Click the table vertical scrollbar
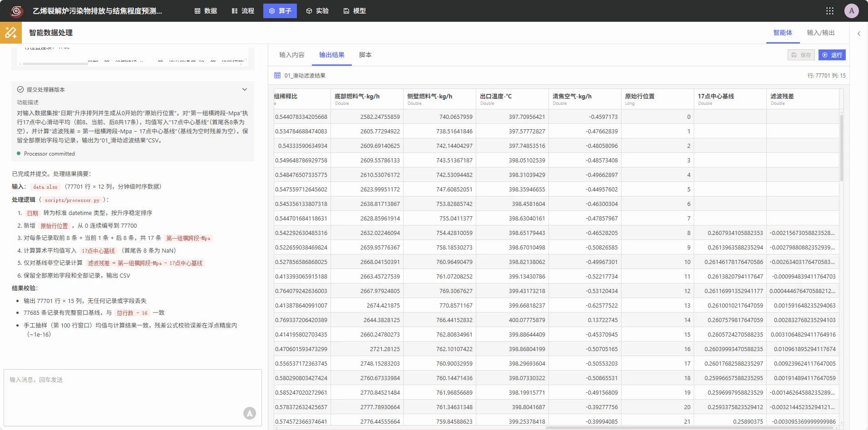Viewport: 868px width, 430px height. pyautogui.click(x=841, y=147)
